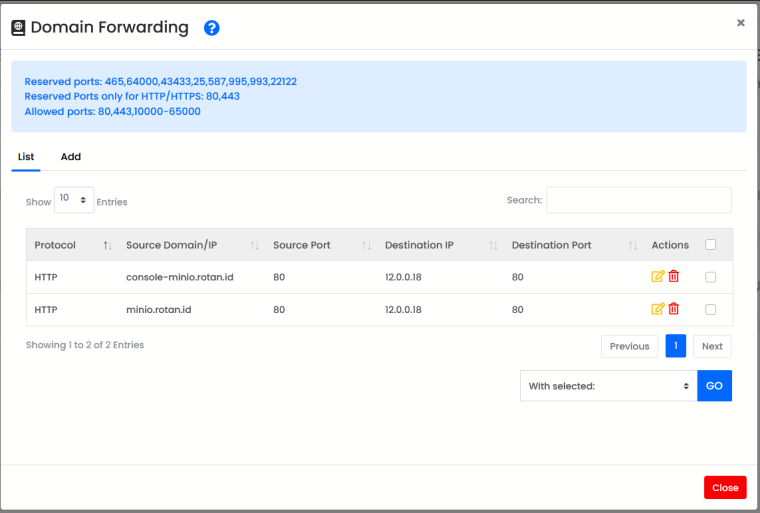Sort by Destination Port column arrows
The height and width of the screenshot is (513, 760).
click(x=633, y=246)
